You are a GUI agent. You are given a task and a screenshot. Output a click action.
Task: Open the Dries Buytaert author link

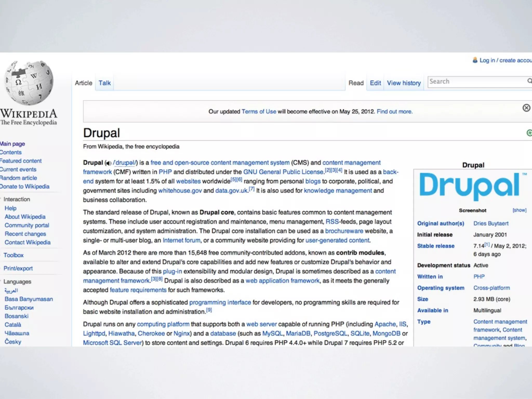491,223
